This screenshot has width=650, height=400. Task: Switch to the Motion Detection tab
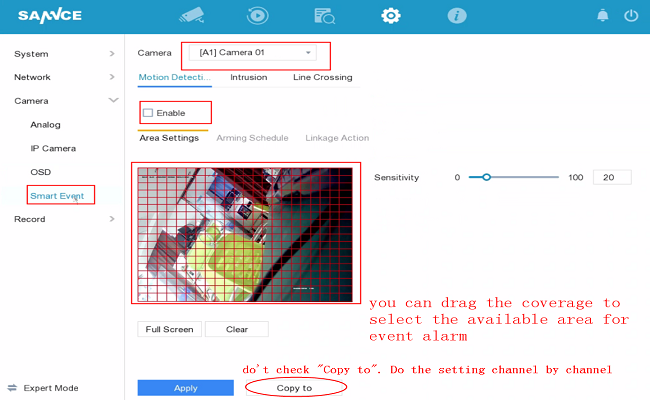[x=175, y=77]
